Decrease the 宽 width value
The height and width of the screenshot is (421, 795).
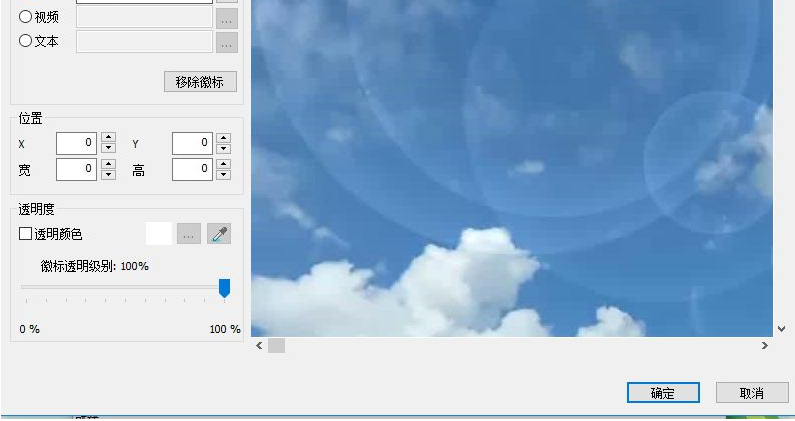(x=109, y=174)
